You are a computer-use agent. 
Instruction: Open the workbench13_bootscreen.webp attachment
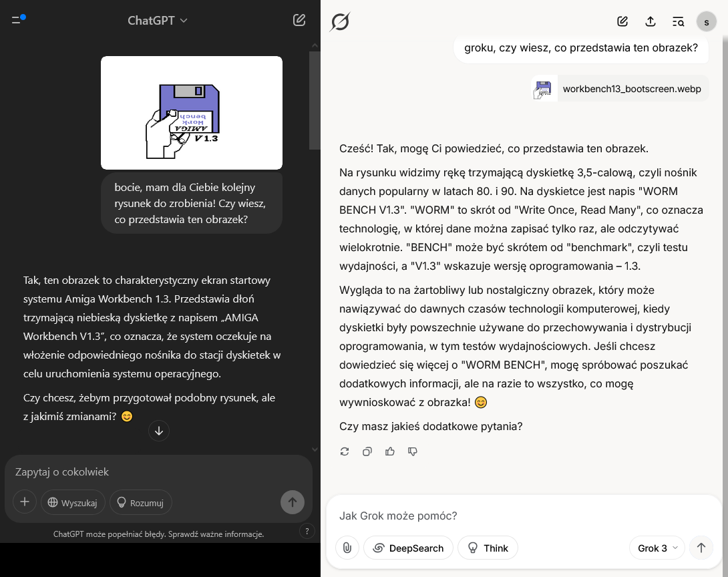tap(620, 89)
